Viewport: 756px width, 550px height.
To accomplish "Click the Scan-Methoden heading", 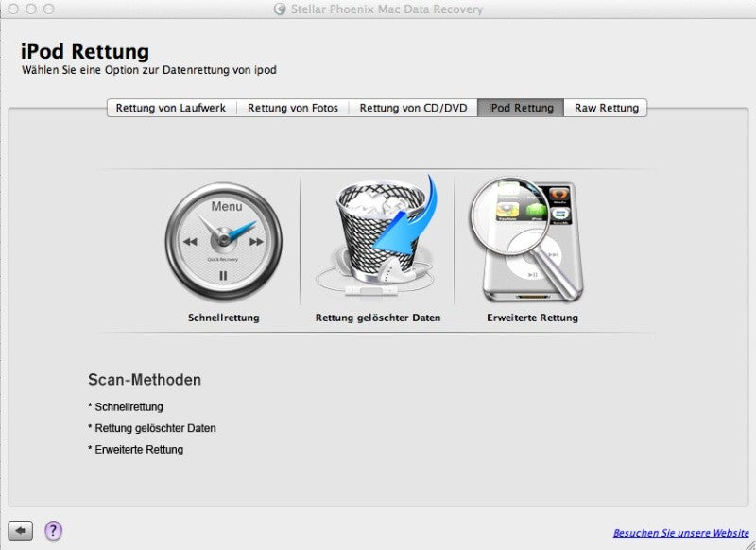I will click(145, 380).
